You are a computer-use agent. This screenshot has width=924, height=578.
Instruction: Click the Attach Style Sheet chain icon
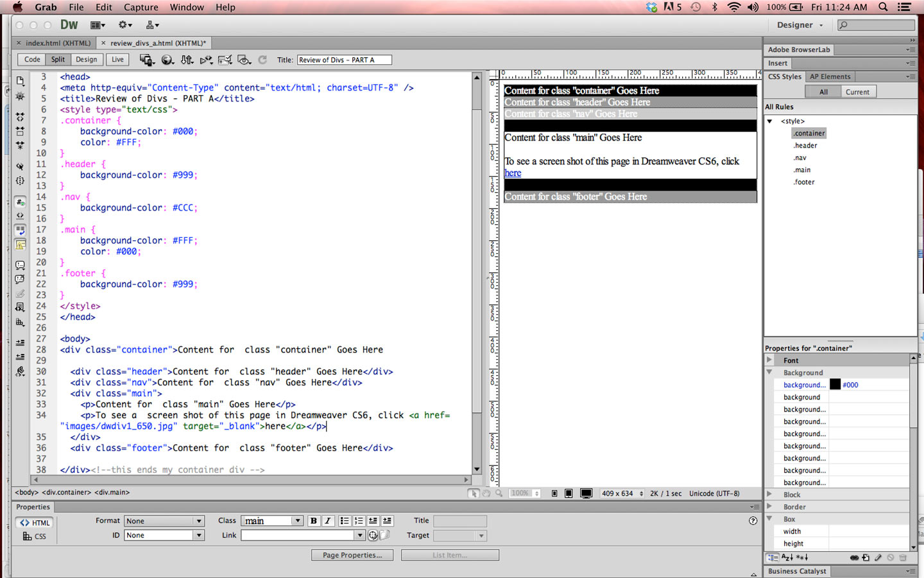click(854, 557)
